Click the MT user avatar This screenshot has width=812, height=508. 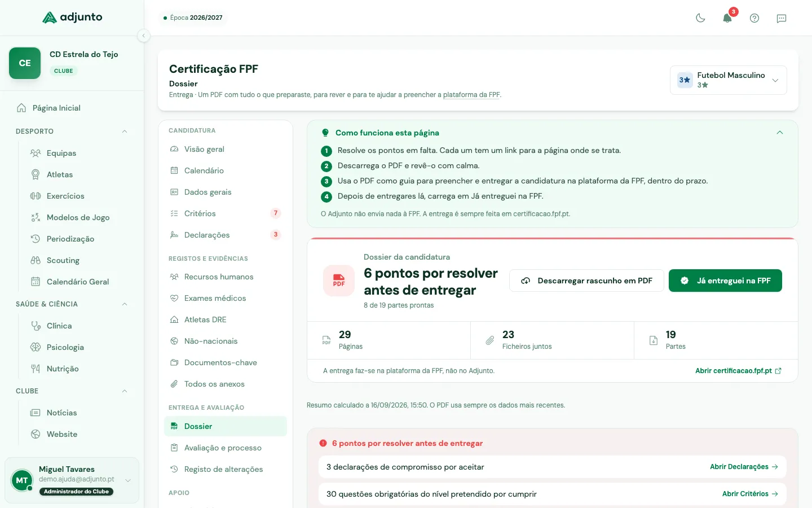22,480
